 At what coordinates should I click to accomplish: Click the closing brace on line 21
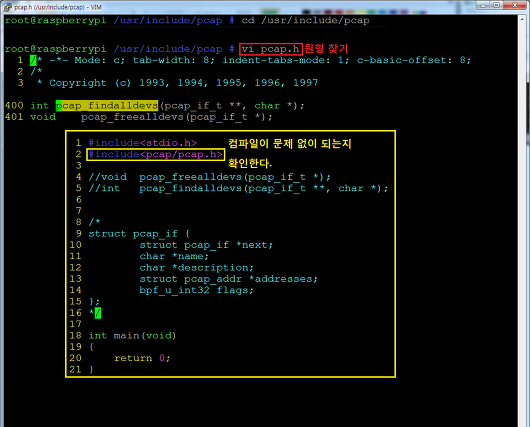point(91,370)
